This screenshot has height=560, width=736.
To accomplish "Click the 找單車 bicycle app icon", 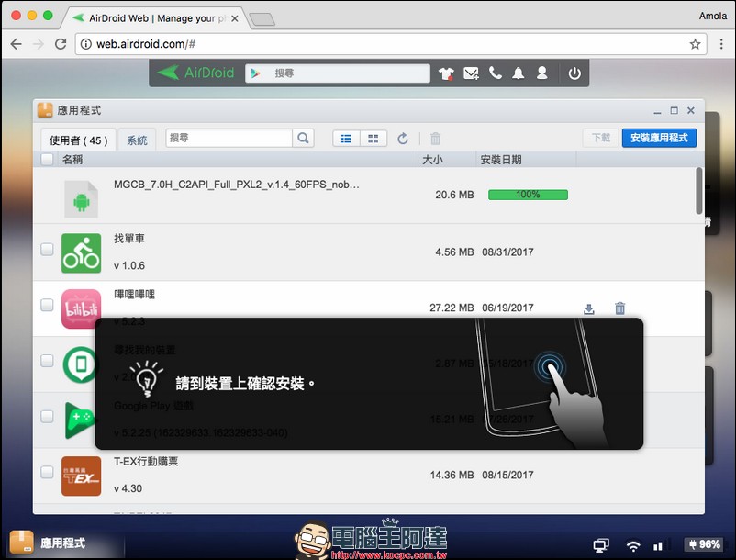I will (x=81, y=253).
